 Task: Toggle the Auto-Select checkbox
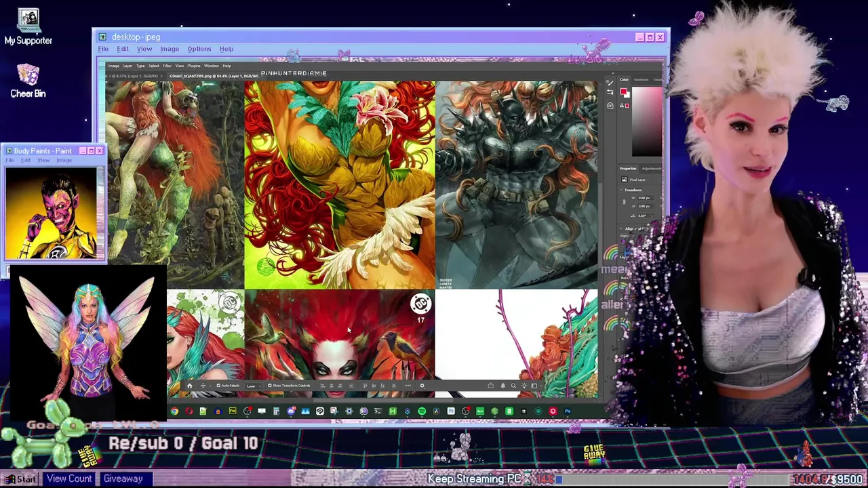tap(218, 386)
